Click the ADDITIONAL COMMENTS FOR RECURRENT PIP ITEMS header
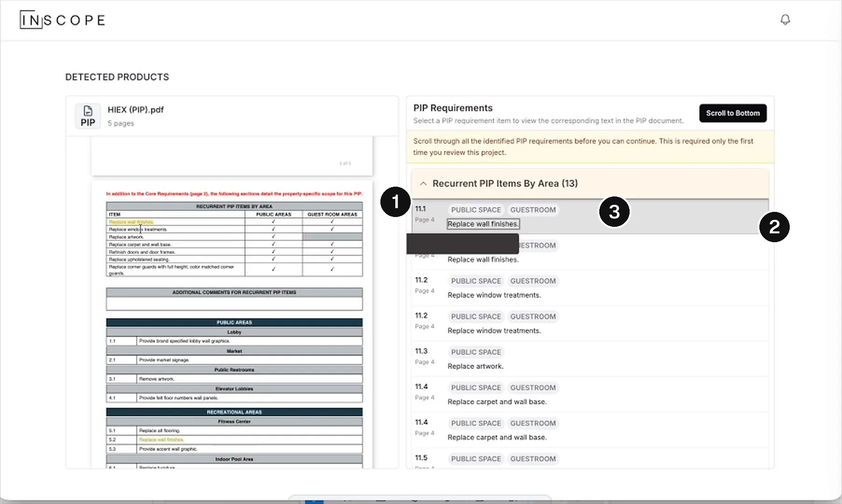 pos(234,293)
